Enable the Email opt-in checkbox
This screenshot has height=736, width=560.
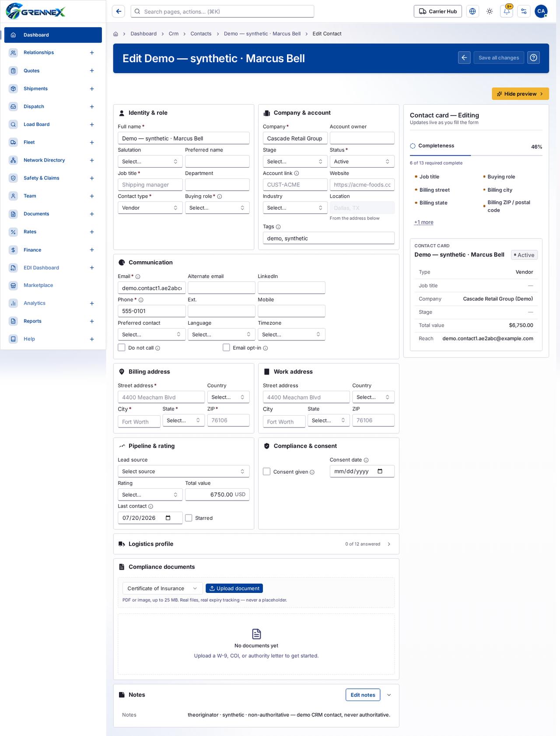pyautogui.click(x=226, y=347)
